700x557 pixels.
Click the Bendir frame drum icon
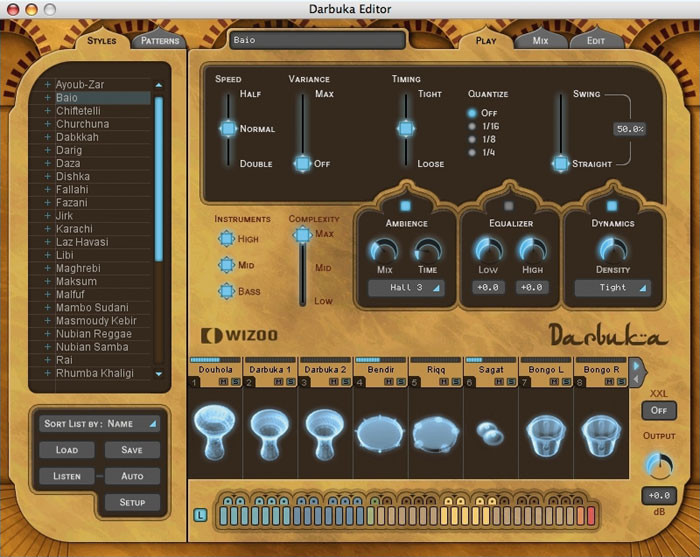tap(380, 434)
